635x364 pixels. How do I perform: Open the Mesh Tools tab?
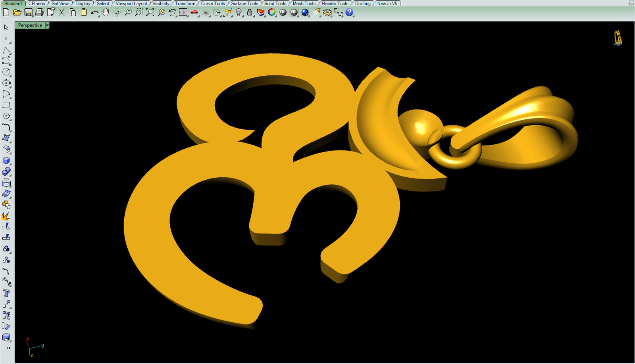[304, 3]
